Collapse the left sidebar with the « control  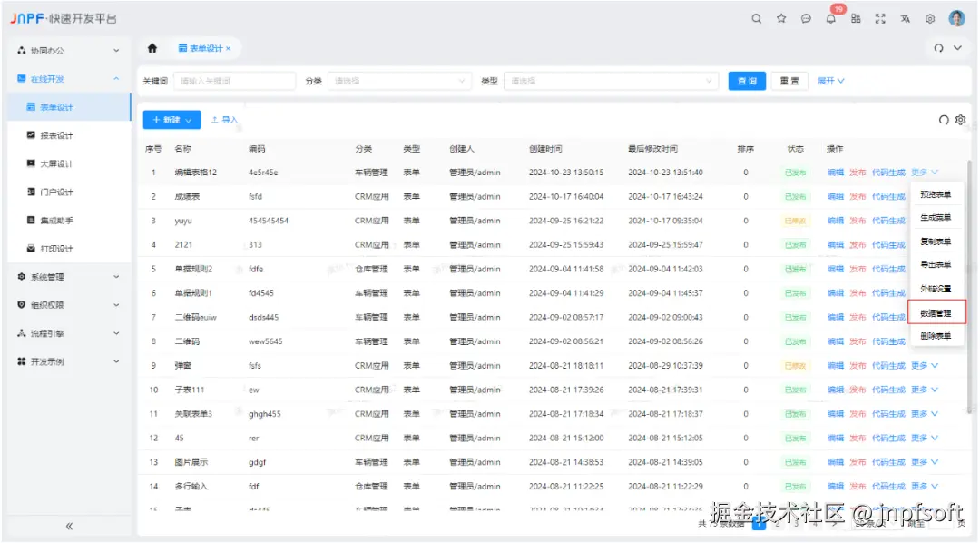coord(68,525)
